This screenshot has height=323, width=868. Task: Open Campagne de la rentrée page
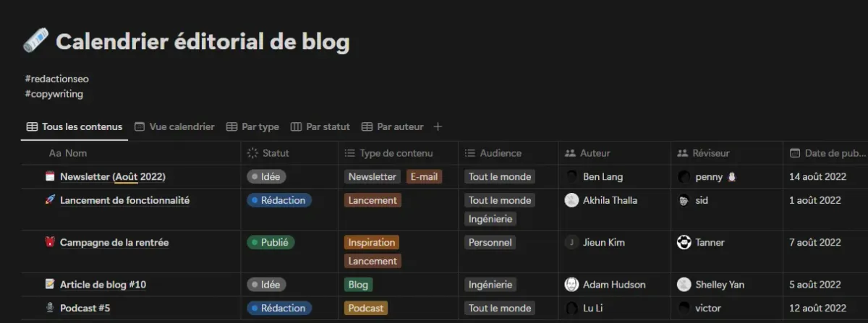[x=114, y=243]
